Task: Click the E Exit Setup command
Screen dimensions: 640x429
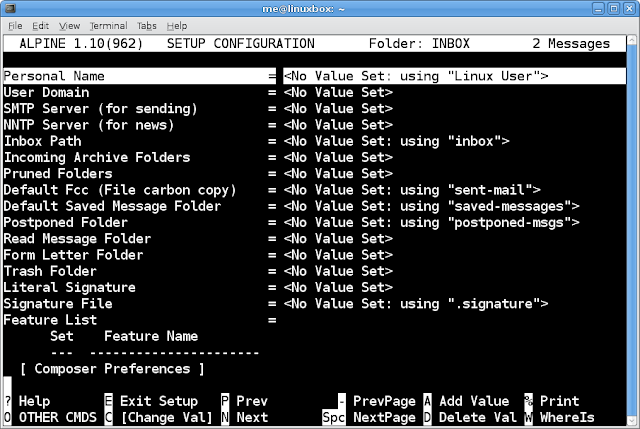Action: (x=151, y=401)
